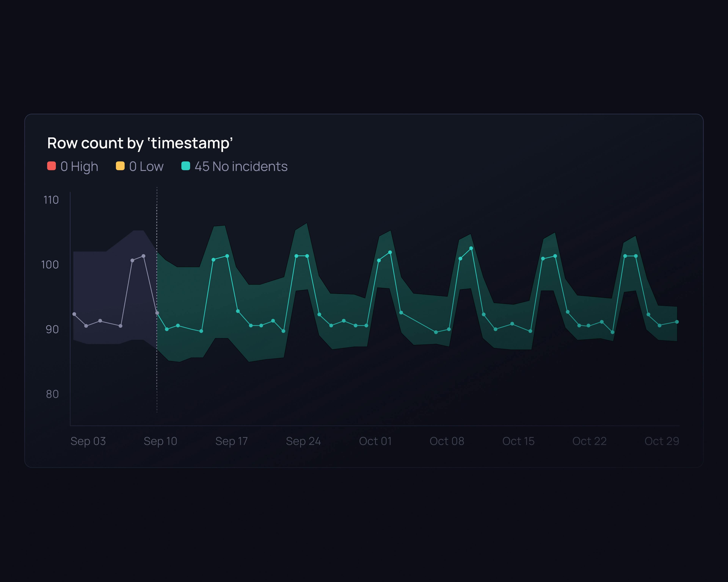Click the Sep 24 x-axis label
728x582 pixels.
[x=303, y=441]
